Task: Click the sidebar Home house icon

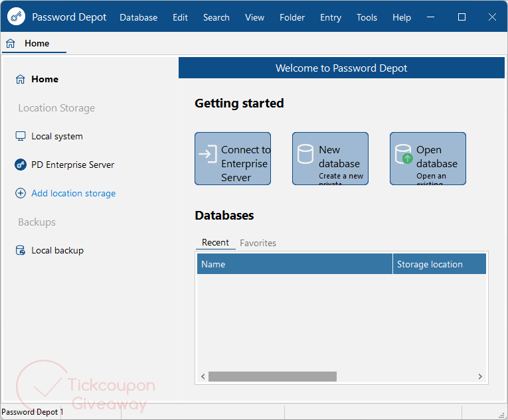Action: [x=21, y=79]
